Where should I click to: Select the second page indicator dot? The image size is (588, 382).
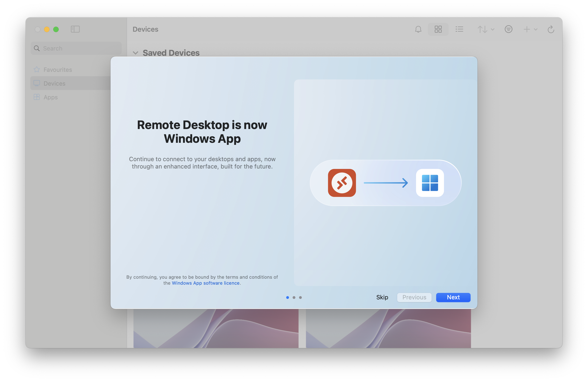coord(294,298)
